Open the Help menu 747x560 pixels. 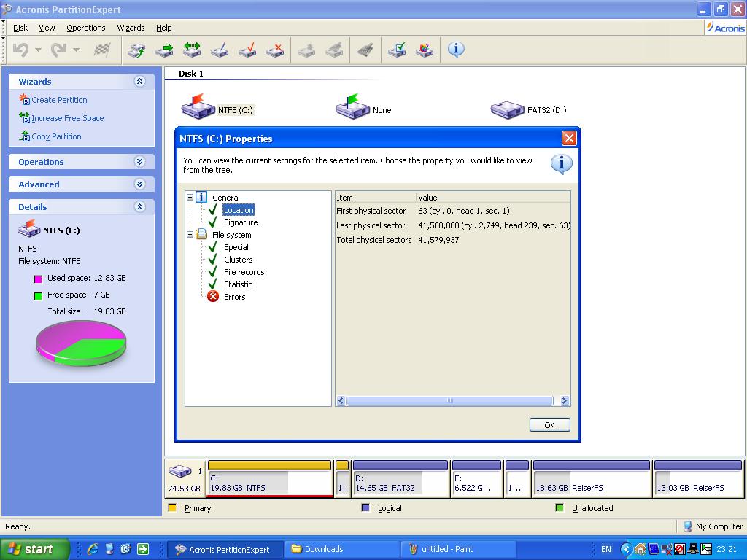tap(164, 28)
